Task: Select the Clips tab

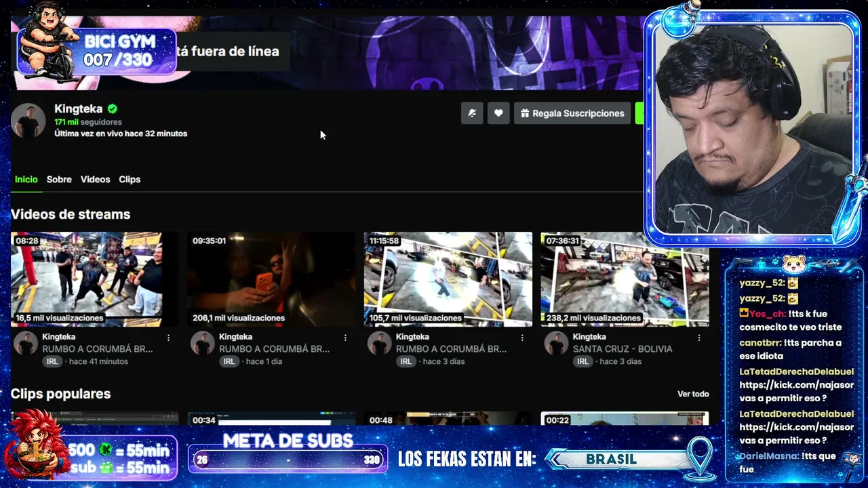Action: [x=130, y=180]
